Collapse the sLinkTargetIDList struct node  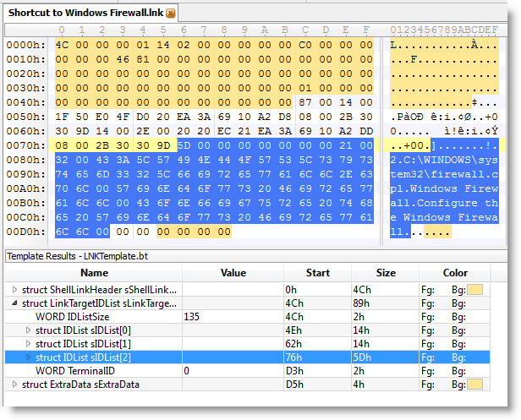[14, 303]
